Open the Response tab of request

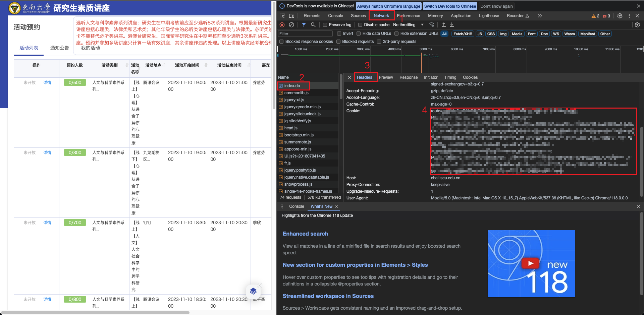tap(409, 77)
